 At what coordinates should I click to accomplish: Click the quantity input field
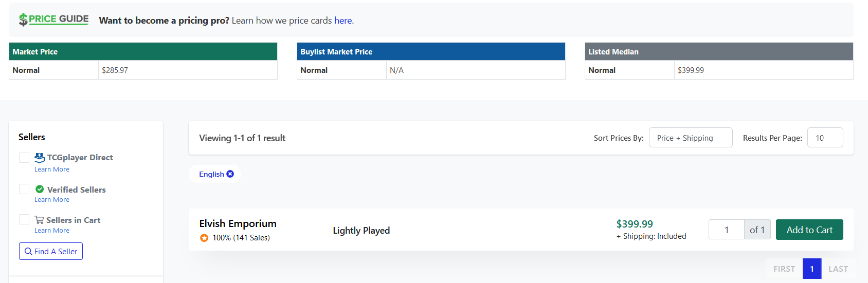point(726,230)
